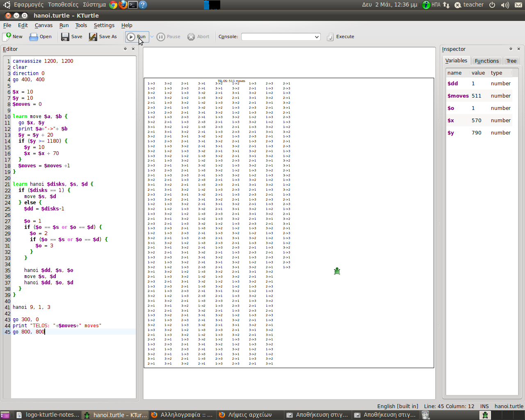Click 'learn hanoi' definition line in editor
Viewport: 525px width, 420px height.
click(x=53, y=184)
